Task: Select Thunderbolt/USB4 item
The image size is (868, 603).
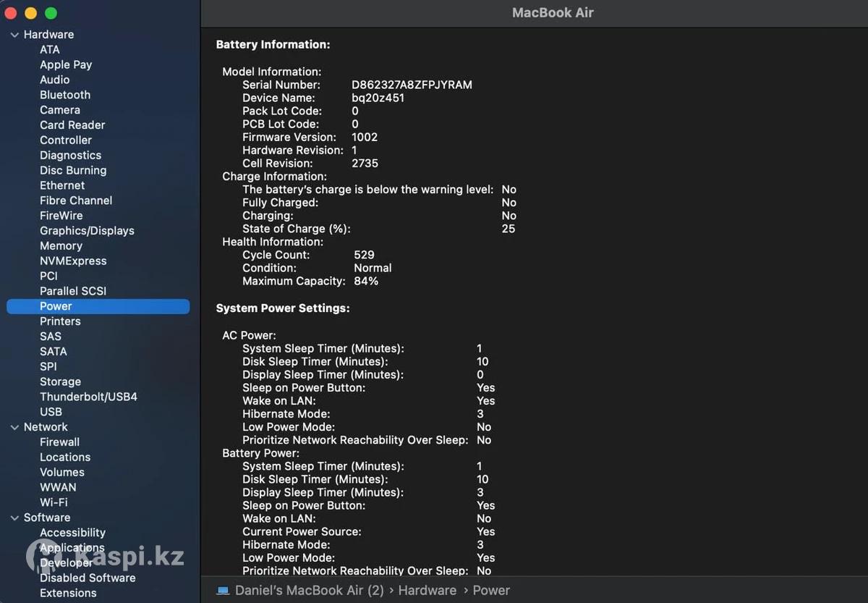Action: pos(88,397)
